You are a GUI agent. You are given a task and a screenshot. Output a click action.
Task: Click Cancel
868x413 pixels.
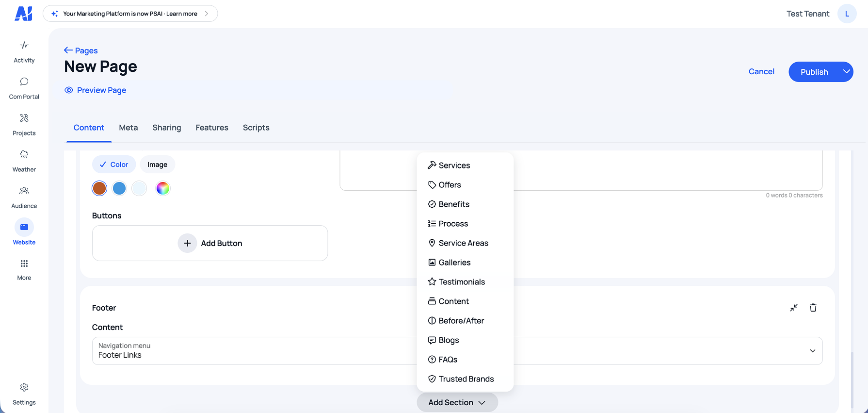click(761, 71)
